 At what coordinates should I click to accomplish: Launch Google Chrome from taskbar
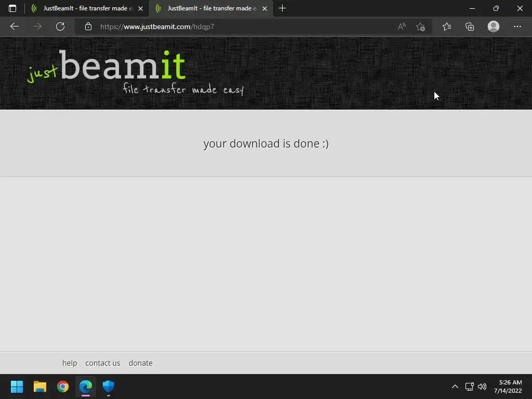tap(63, 387)
